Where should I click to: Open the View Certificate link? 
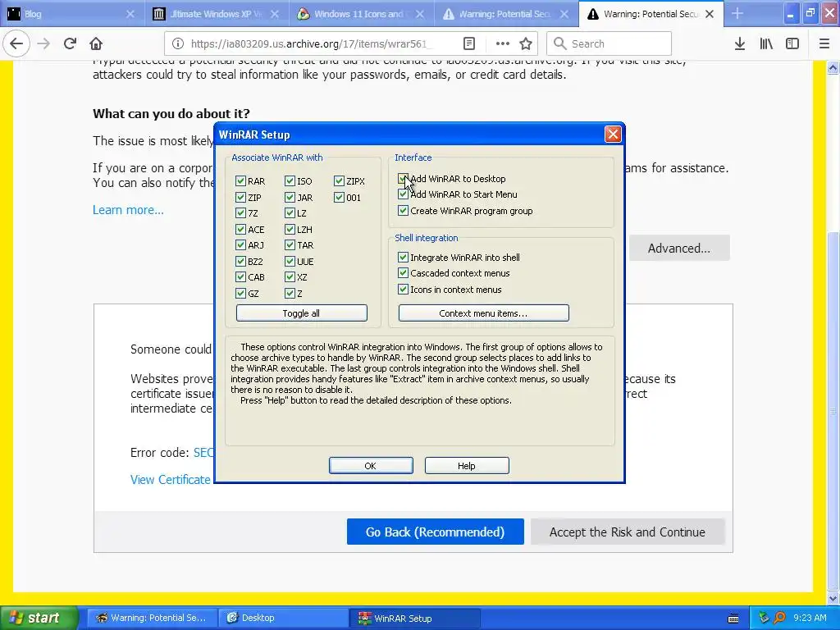coord(171,479)
